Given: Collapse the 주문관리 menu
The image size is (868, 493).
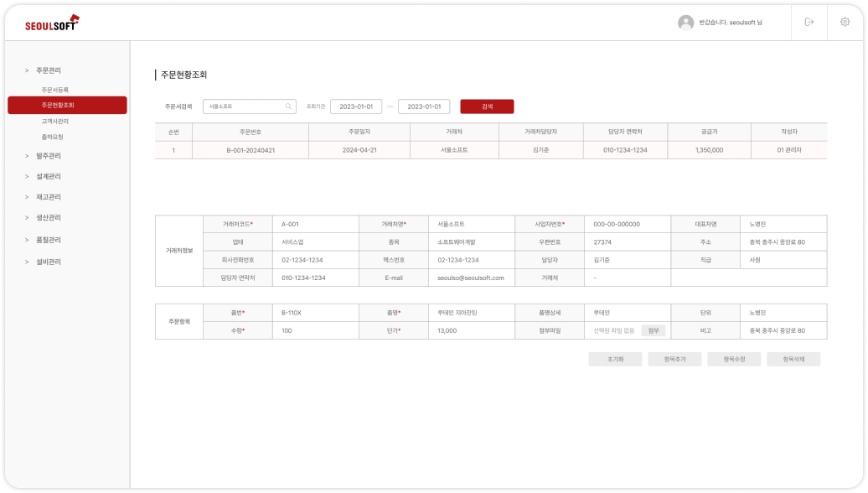Looking at the screenshot, I should point(48,70).
